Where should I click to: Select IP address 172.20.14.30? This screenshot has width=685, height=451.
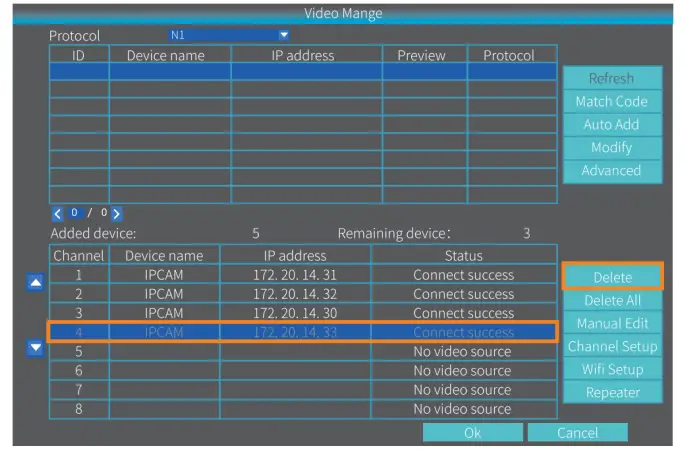295,313
